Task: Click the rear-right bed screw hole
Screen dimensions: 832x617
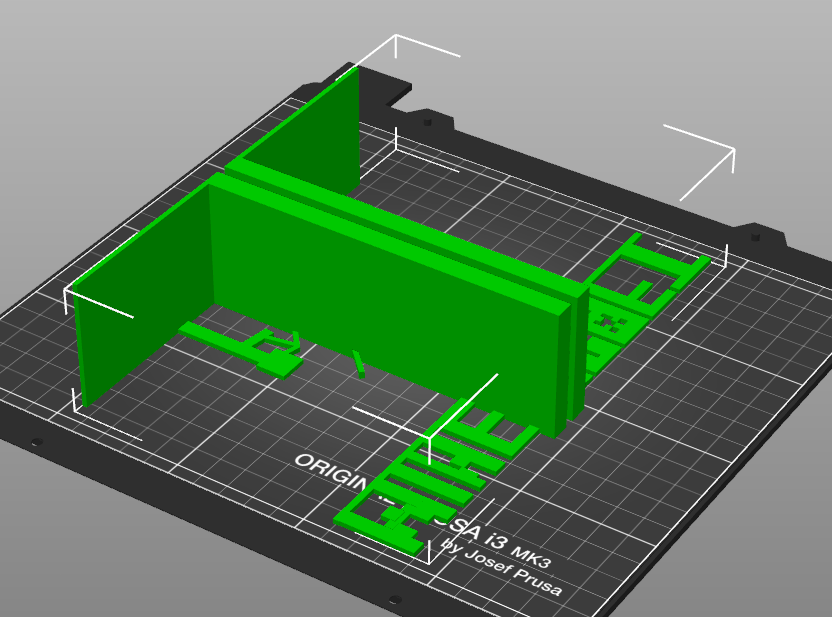Action: pos(755,238)
